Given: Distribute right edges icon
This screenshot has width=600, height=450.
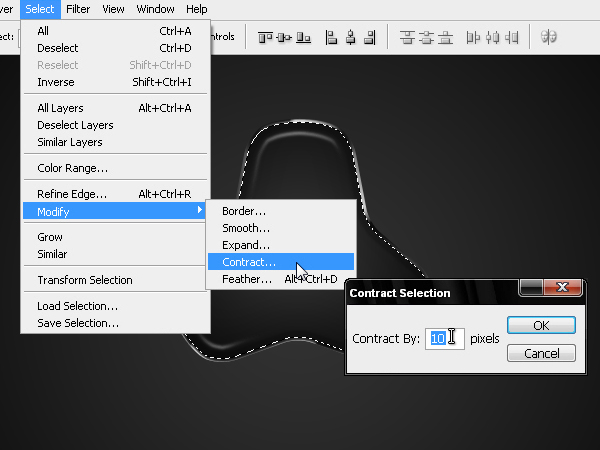Looking at the screenshot, I should point(512,38).
